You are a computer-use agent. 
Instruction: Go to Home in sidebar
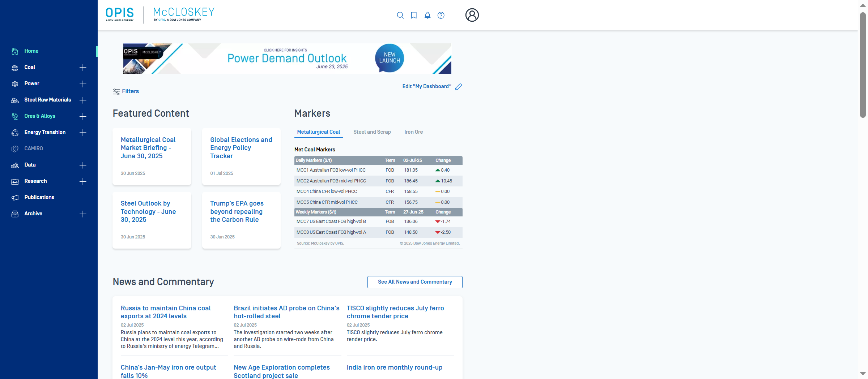tap(31, 51)
